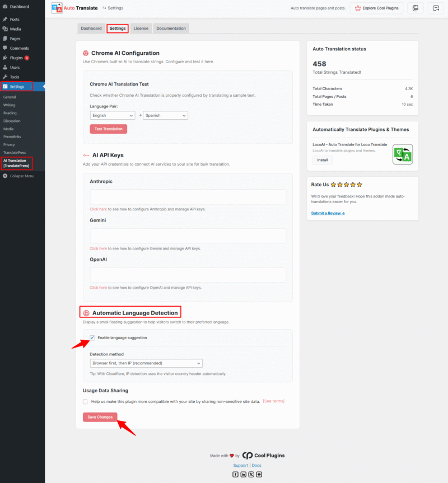
Task: Click the Auto Translate plugin logo icon
Action: click(55, 8)
